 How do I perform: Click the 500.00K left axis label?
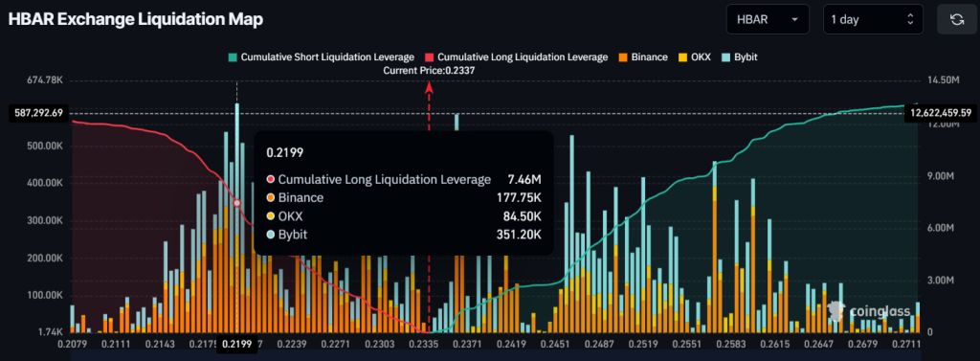point(46,146)
